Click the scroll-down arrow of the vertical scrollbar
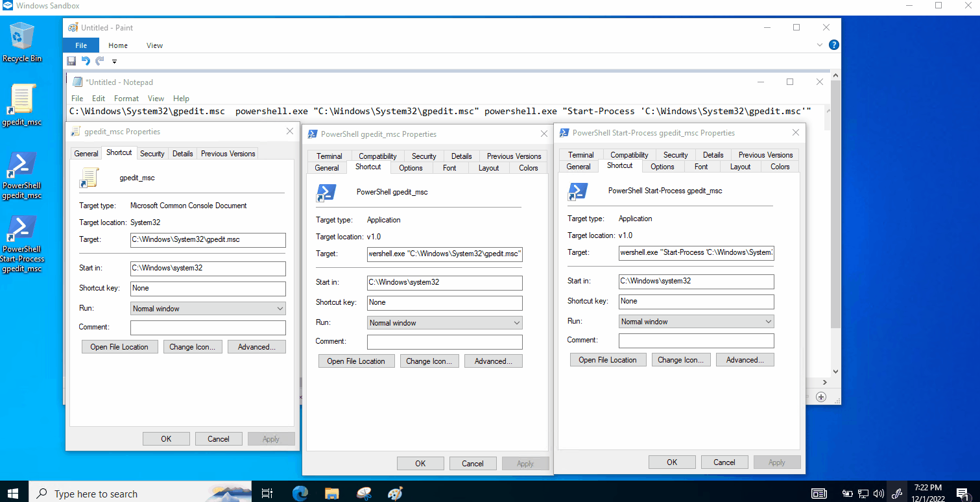Screen dimensions: 980x502 pos(835,372)
